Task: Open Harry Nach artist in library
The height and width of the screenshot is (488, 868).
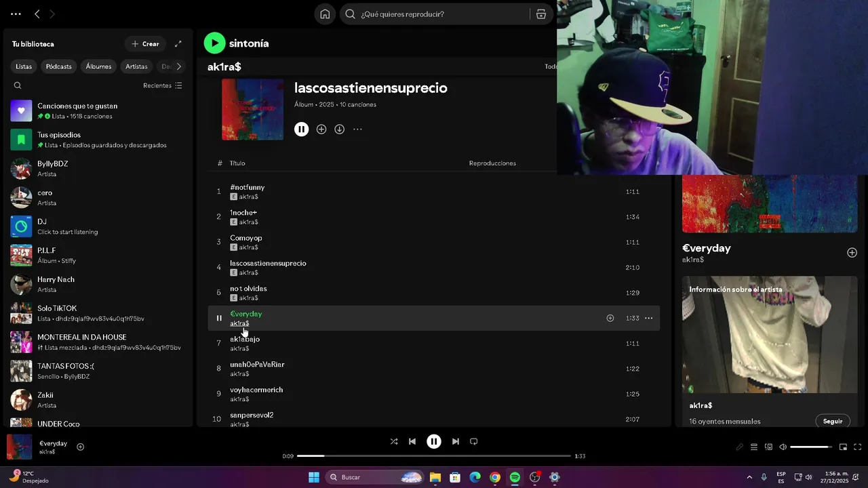Action: point(98,285)
